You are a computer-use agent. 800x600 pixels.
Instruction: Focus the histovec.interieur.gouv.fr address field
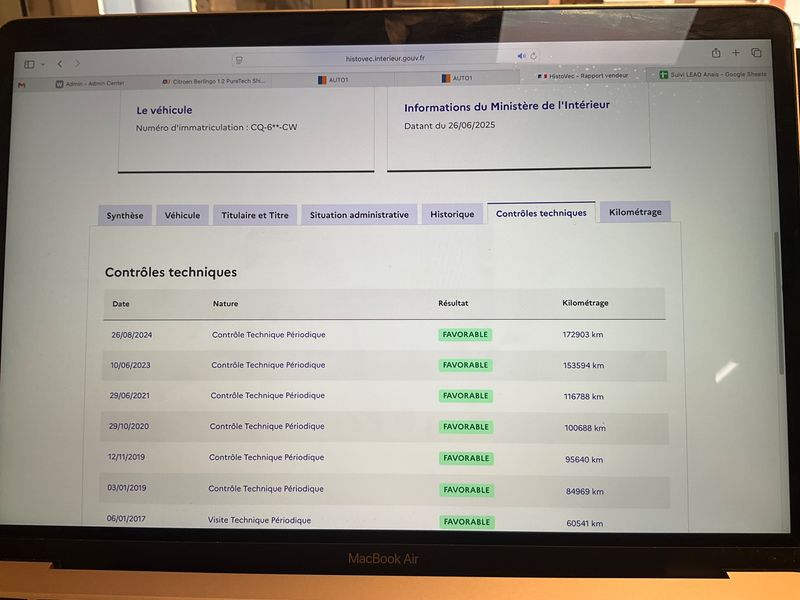(385, 58)
